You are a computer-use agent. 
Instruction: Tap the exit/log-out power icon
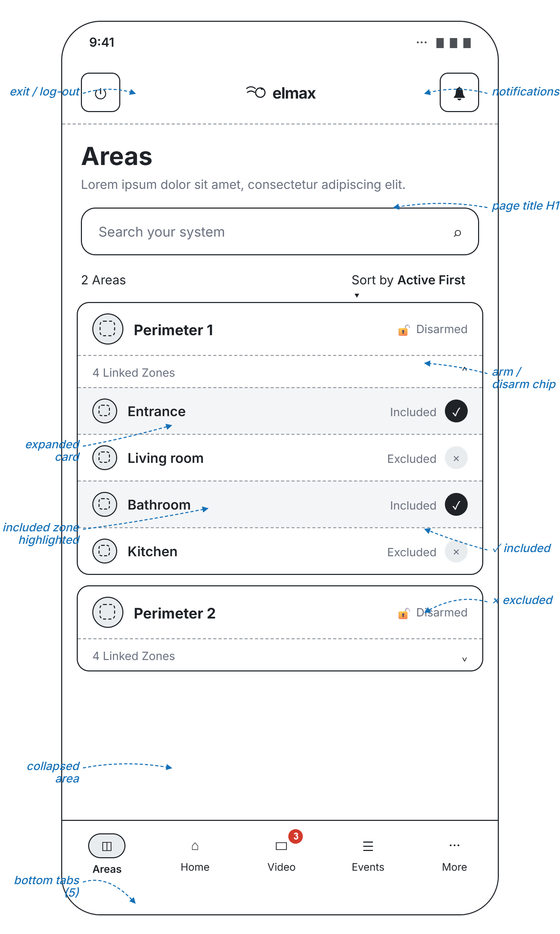(100, 92)
